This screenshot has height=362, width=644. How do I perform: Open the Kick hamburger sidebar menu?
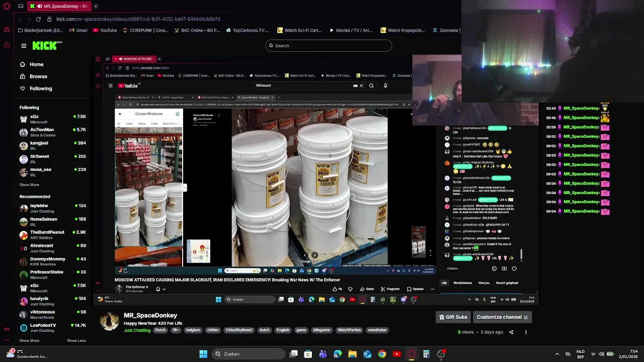click(x=24, y=46)
